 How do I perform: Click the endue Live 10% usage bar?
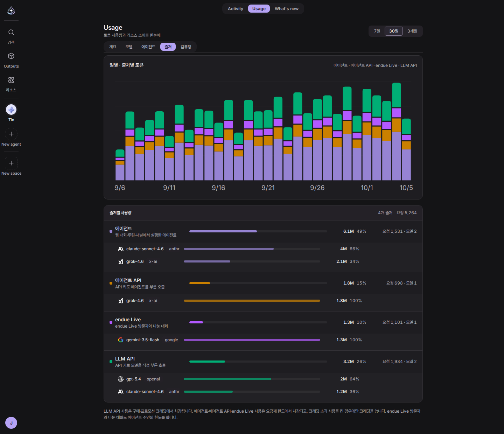tap(258, 322)
